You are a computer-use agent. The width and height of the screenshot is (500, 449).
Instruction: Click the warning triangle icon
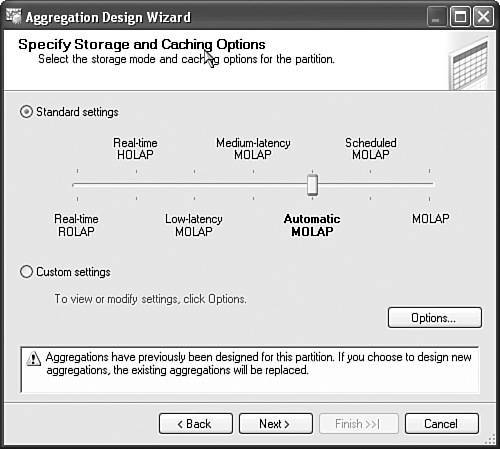(33, 359)
